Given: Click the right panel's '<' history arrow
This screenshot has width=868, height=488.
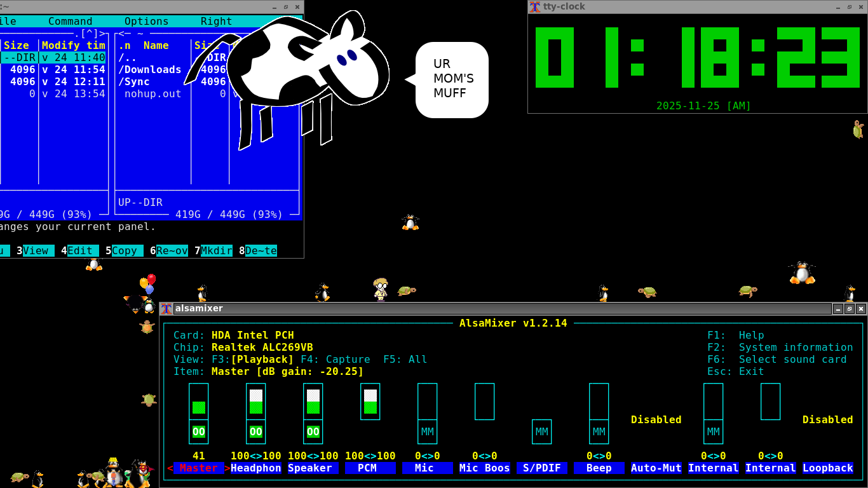Looking at the screenshot, I should (x=121, y=33).
